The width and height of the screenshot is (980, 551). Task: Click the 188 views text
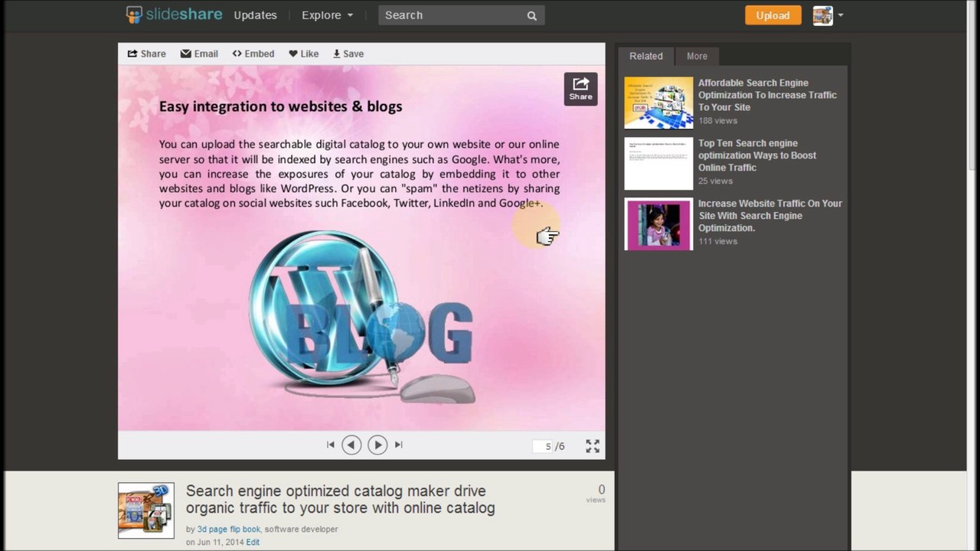pos(717,121)
